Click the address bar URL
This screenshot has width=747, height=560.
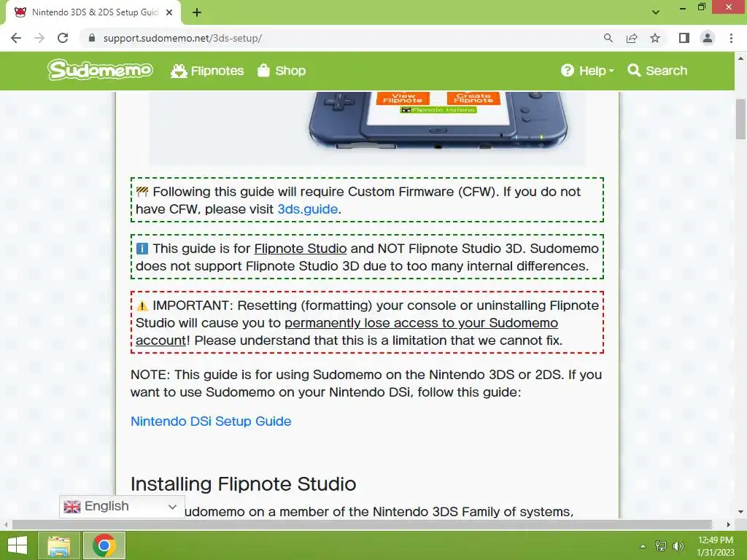coord(182,38)
